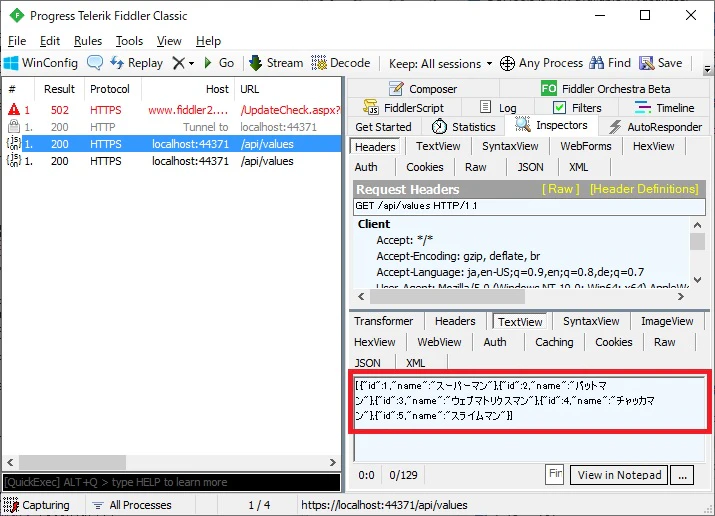Select the response ImageView tab

(667, 321)
